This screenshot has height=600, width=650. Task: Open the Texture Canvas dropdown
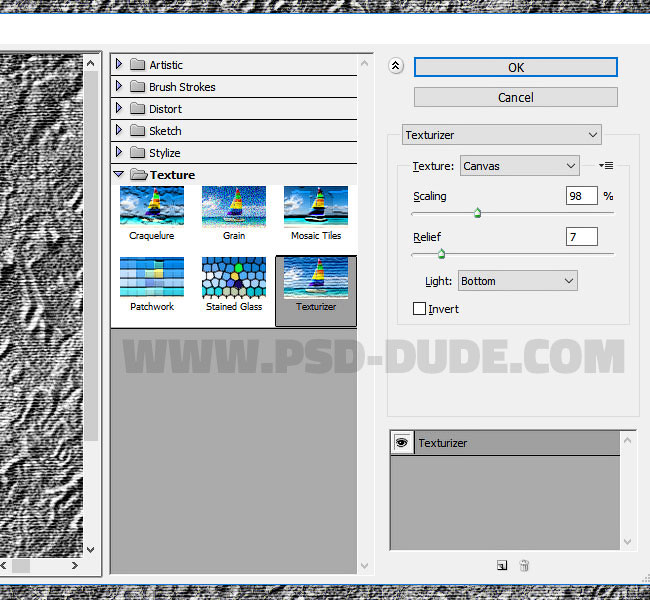519,166
